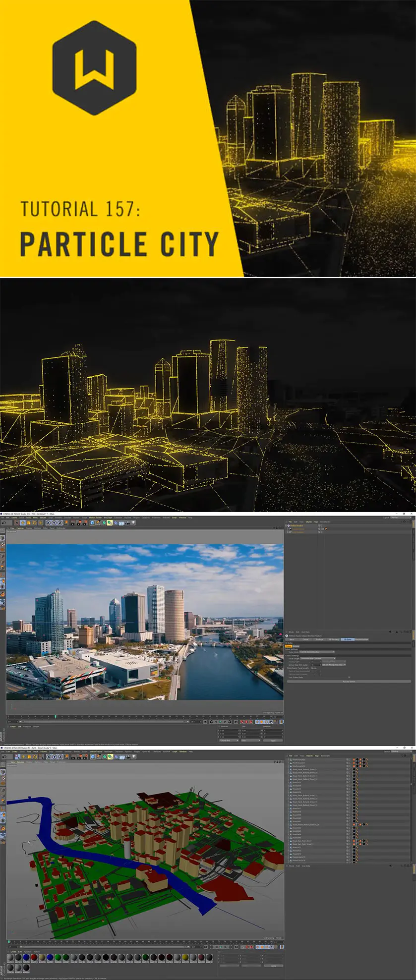The width and height of the screenshot is (416, 980).
Task: Click the Camera object icon in upper window
Action: tap(127, 523)
